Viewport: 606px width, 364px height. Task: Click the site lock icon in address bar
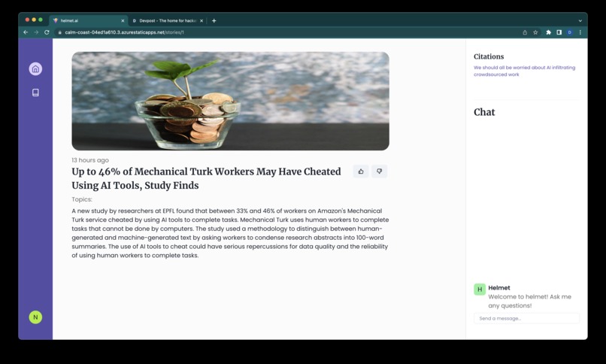[59, 32]
